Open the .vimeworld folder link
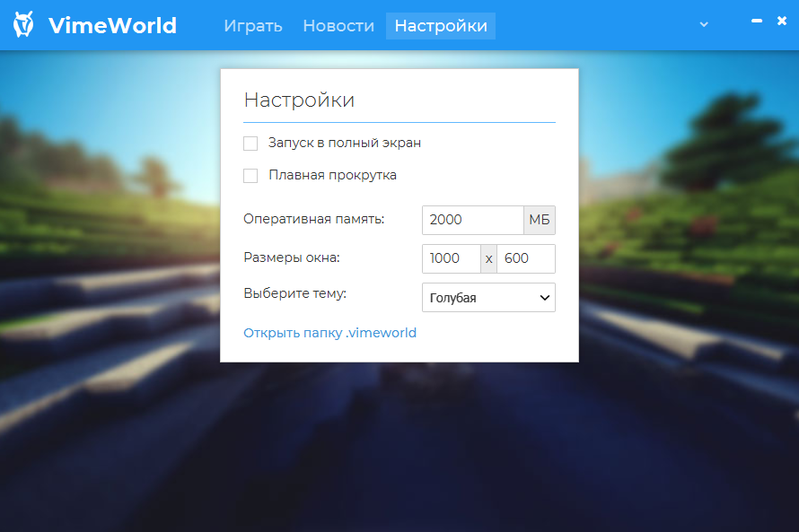The image size is (799, 532). [x=329, y=333]
